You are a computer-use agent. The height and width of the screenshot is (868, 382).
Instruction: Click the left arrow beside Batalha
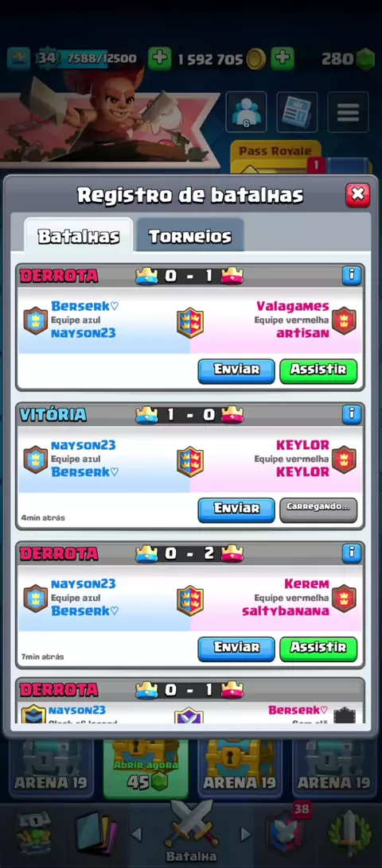[x=136, y=834]
